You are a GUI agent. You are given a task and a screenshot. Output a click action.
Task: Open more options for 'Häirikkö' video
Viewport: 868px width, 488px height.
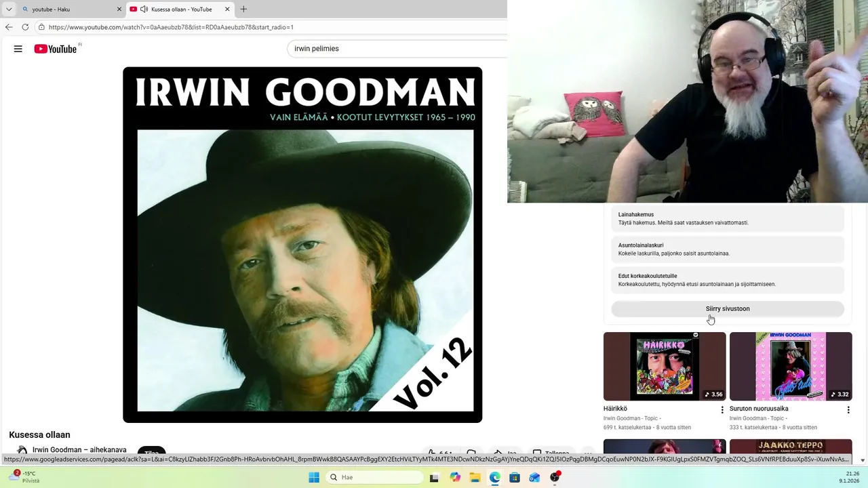(x=722, y=410)
